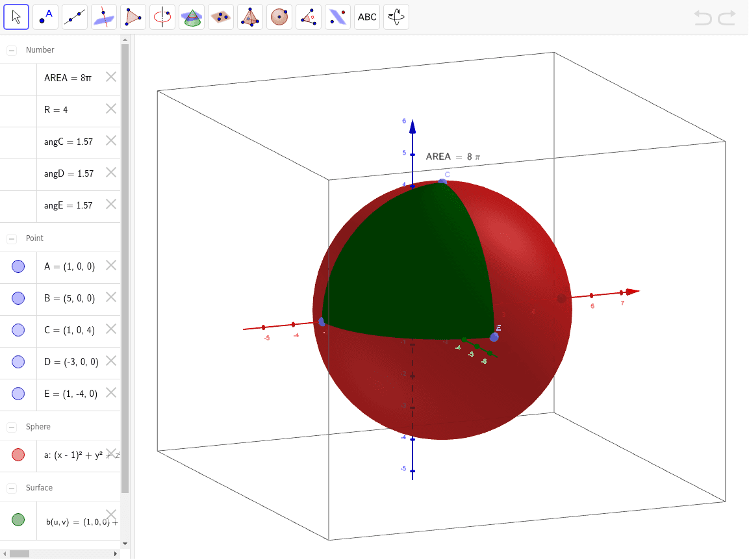Activate the Pyramid tool
This screenshot has width=749, height=560.
point(249,17)
